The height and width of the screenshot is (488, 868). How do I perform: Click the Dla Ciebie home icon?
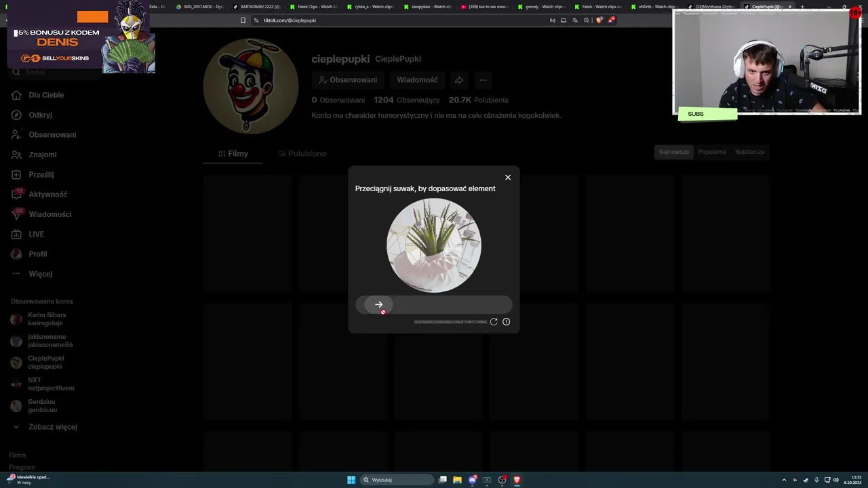point(16,95)
